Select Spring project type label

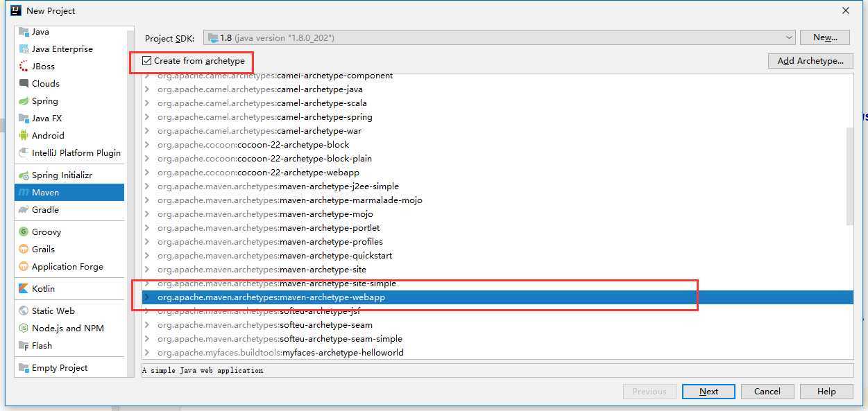point(45,101)
